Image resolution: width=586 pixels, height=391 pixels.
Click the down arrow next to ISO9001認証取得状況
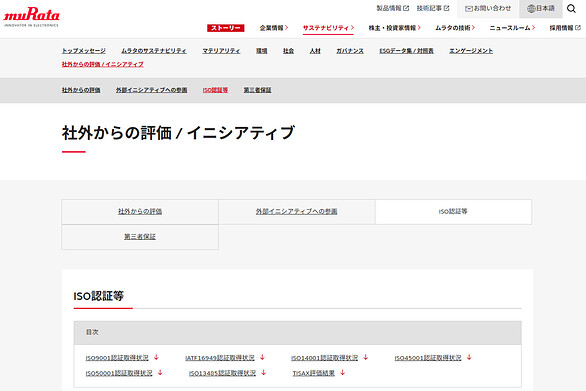pyautogui.click(x=156, y=357)
